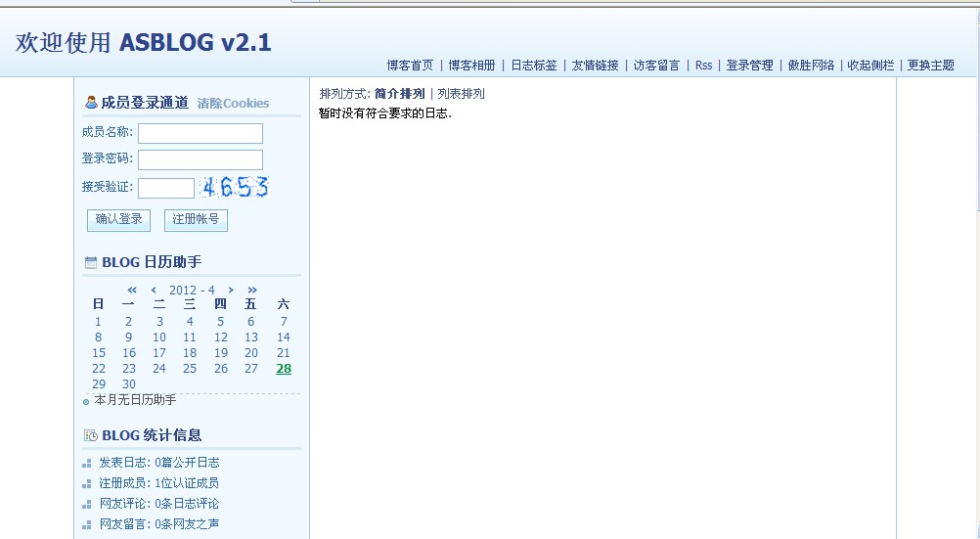Click 网友留言: 0条网友之声 statistic

click(x=159, y=524)
